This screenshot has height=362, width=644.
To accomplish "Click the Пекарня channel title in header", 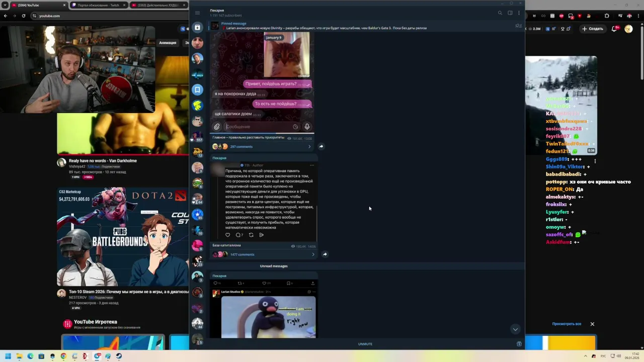I will (217, 10).
